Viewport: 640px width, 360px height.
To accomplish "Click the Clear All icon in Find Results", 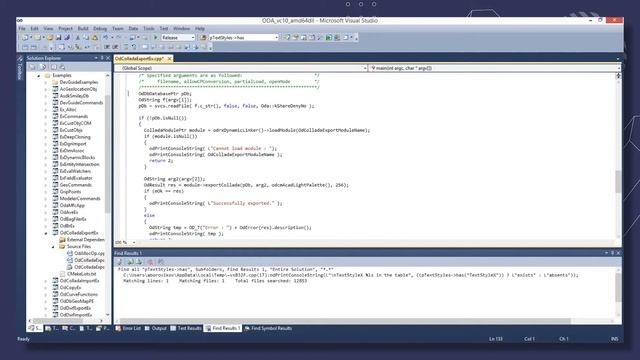I will tap(150, 262).
